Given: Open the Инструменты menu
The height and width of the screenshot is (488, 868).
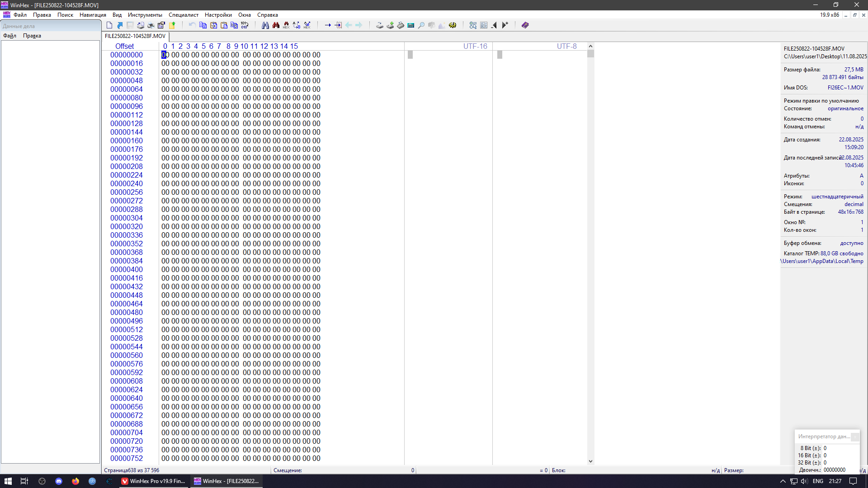Looking at the screenshot, I should (x=145, y=15).
